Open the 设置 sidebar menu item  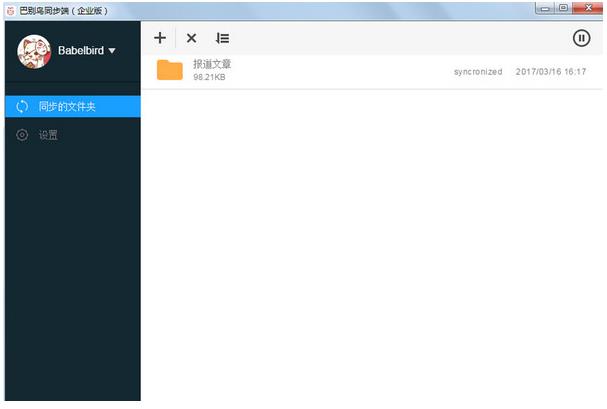48,135
